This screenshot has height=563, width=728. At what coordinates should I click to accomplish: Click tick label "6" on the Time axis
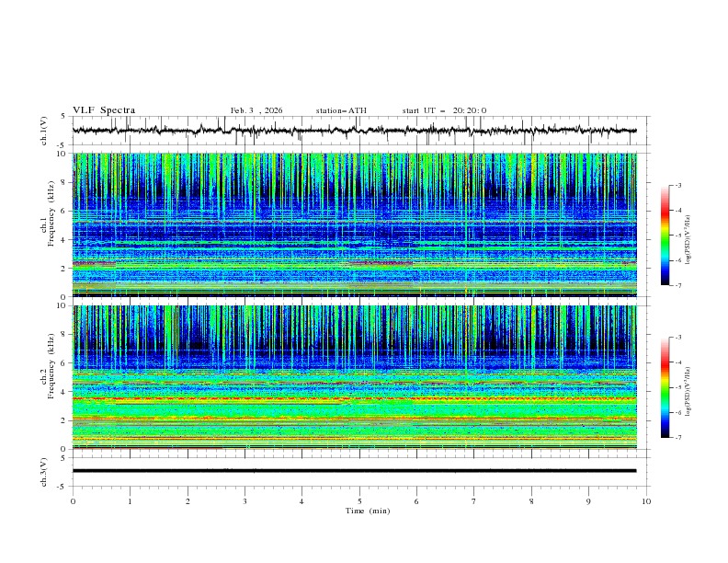pyautogui.click(x=417, y=501)
